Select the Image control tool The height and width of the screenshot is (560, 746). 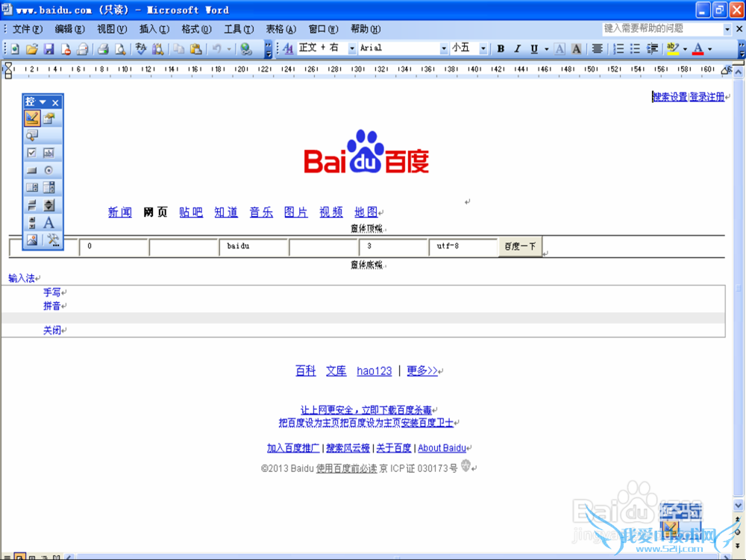[32, 239]
